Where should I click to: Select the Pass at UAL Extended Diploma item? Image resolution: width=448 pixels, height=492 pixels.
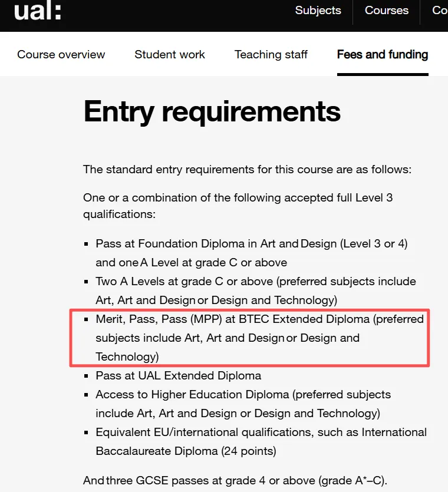tap(179, 375)
